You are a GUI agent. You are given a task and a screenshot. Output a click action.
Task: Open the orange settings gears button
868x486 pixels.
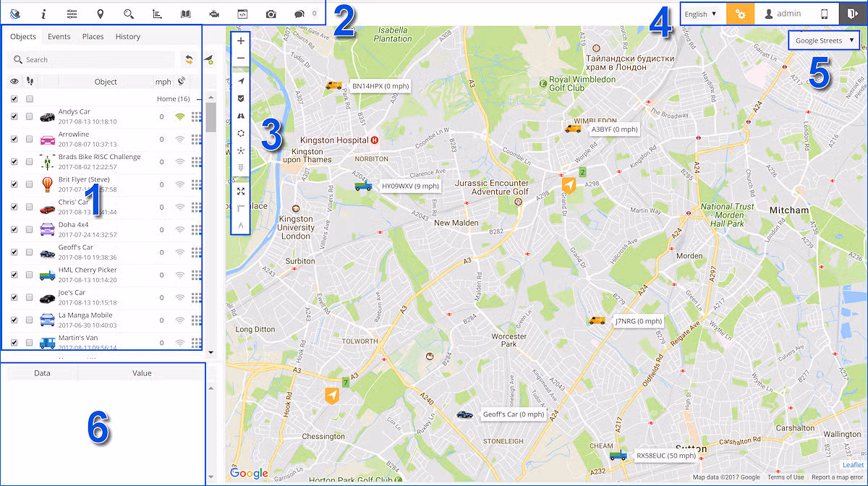(740, 14)
